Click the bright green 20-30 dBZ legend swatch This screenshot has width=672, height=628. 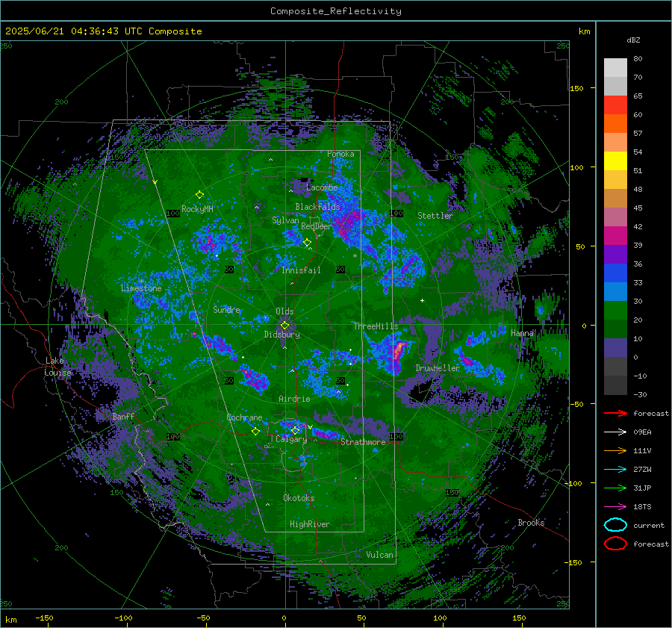615,311
